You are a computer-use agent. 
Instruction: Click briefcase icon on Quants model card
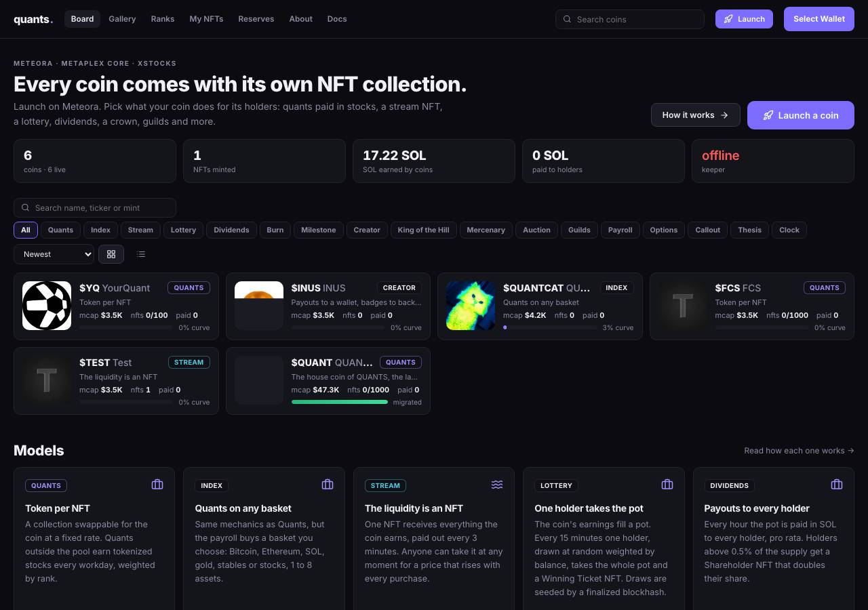coord(157,485)
